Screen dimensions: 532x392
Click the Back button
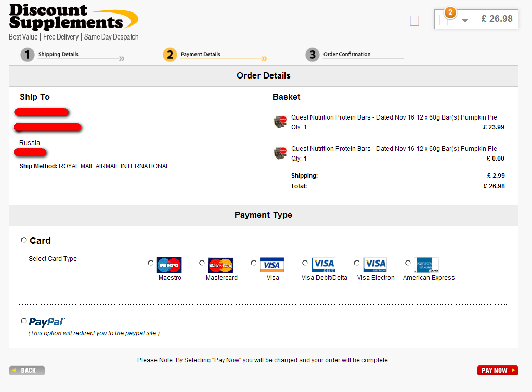(27, 371)
